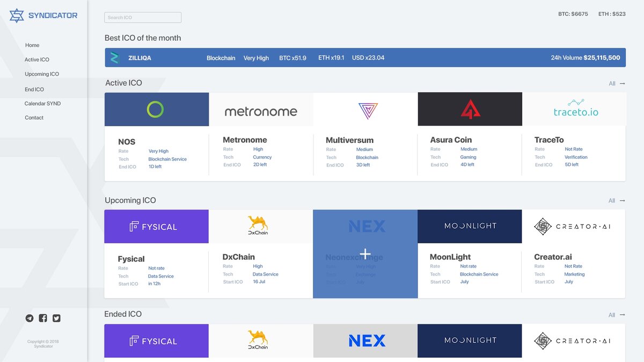644x362 pixels.
Task: Open Contact in the sidebar
Action: (34, 118)
